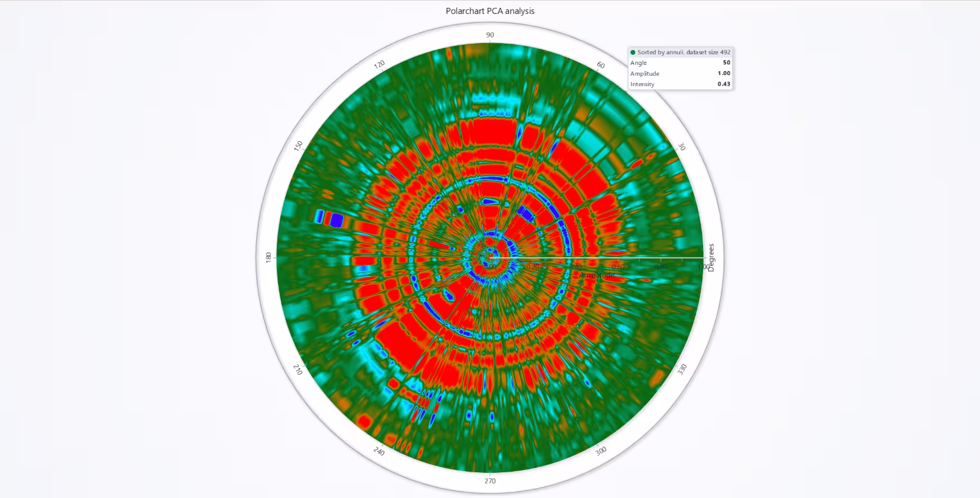Click the 330 degree axis label
This screenshot has width=980, height=498.
click(682, 369)
